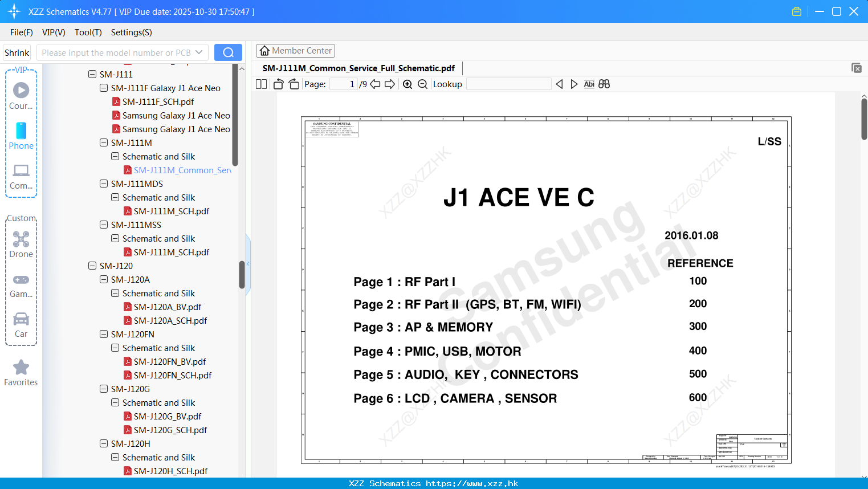Click the yellow VIP shop icon
The image size is (868, 489).
pos(797,11)
